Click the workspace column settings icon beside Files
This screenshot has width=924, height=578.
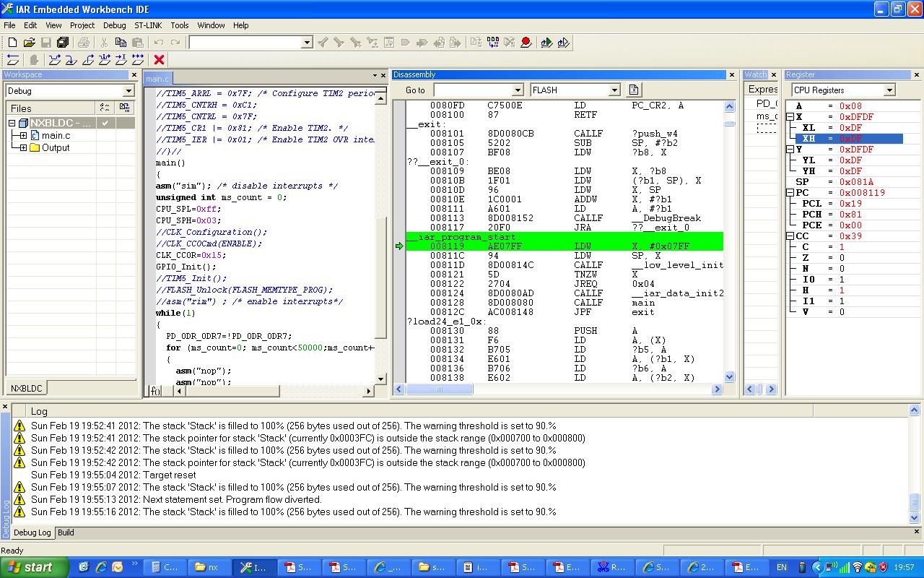(x=105, y=108)
